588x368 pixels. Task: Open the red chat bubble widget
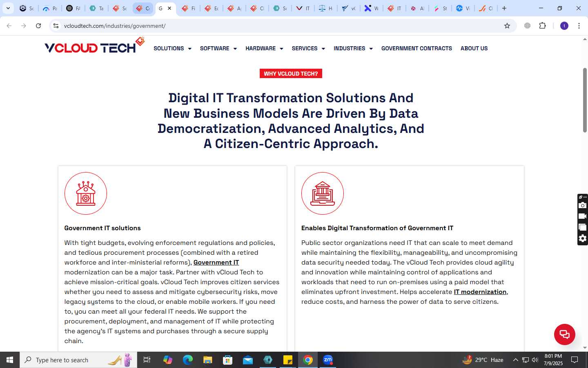564,334
